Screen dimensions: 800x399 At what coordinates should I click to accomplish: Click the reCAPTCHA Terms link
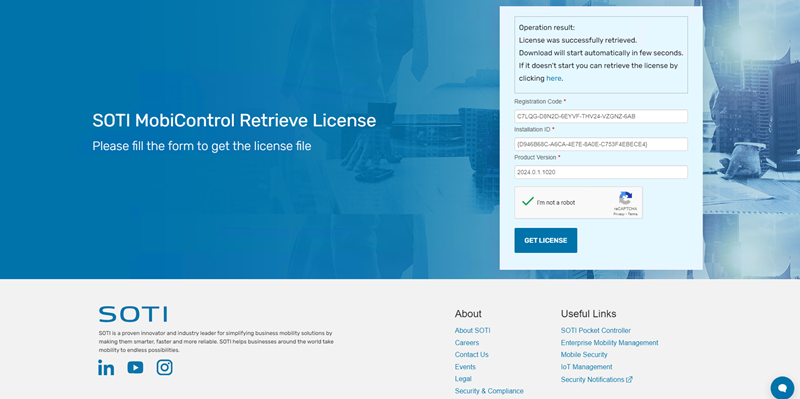tap(633, 214)
